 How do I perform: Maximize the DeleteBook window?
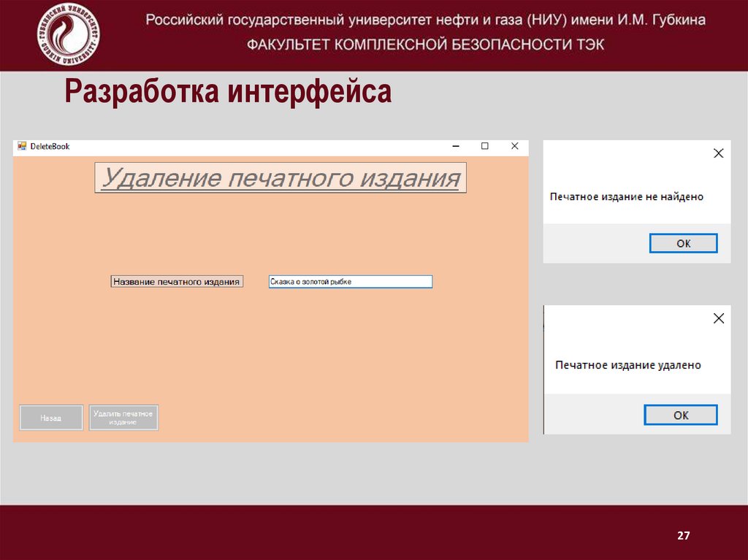pyautogui.click(x=486, y=146)
